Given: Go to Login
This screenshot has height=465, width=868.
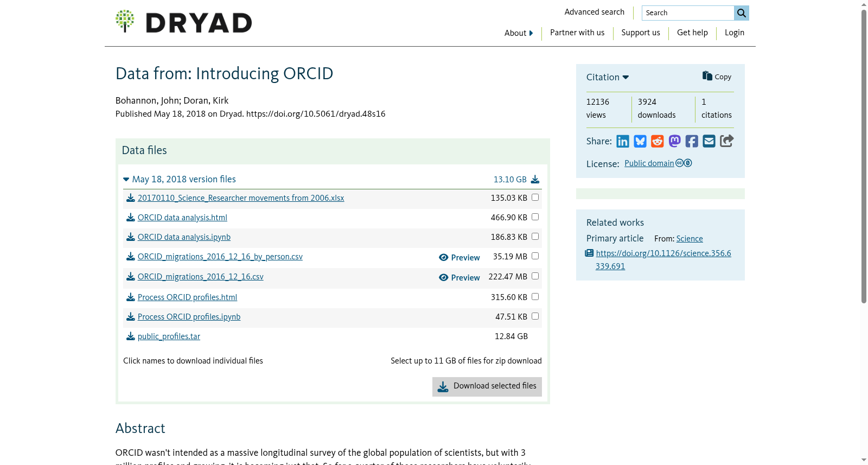Looking at the screenshot, I should [x=735, y=33].
